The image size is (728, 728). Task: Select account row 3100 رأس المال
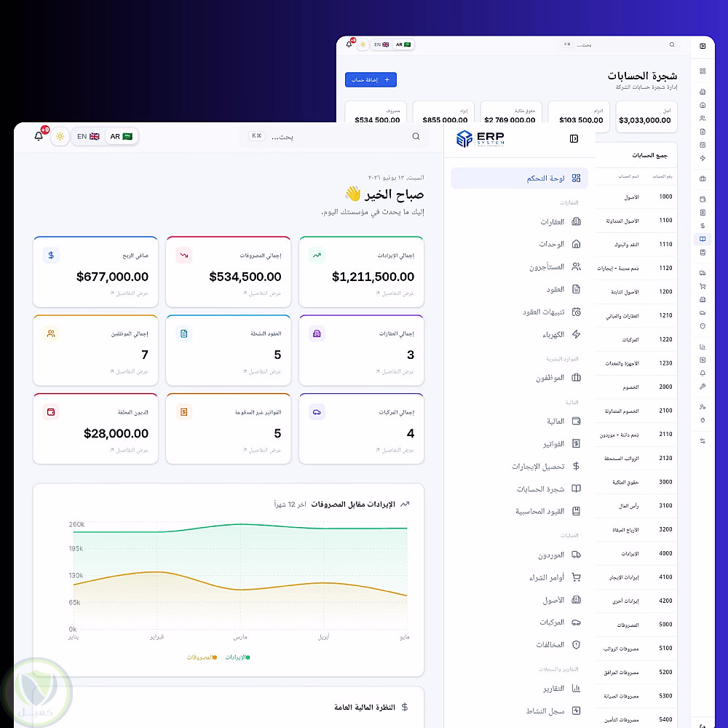click(x=636, y=506)
